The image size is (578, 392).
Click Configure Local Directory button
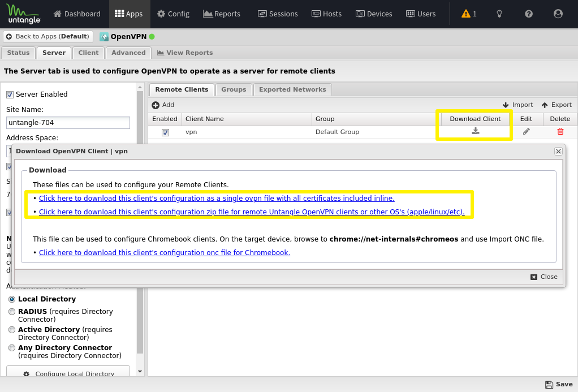pyautogui.click(x=68, y=371)
